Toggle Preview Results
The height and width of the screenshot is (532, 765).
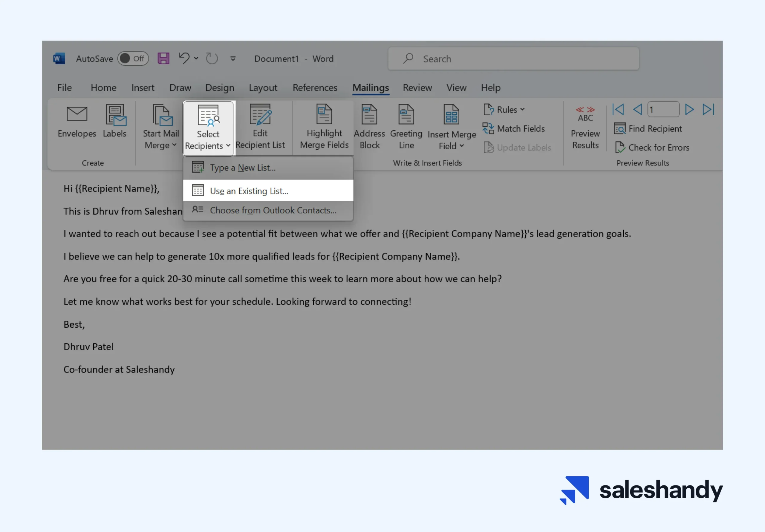click(x=585, y=128)
